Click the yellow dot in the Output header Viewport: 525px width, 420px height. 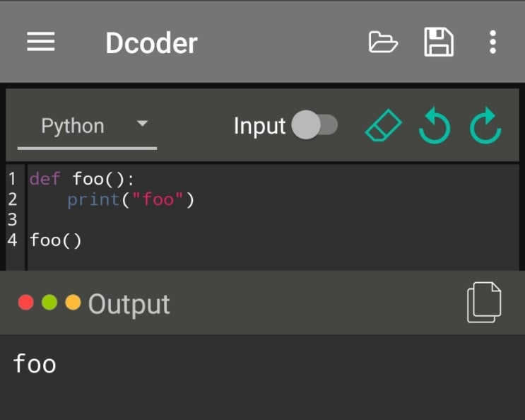pos(73,303)
